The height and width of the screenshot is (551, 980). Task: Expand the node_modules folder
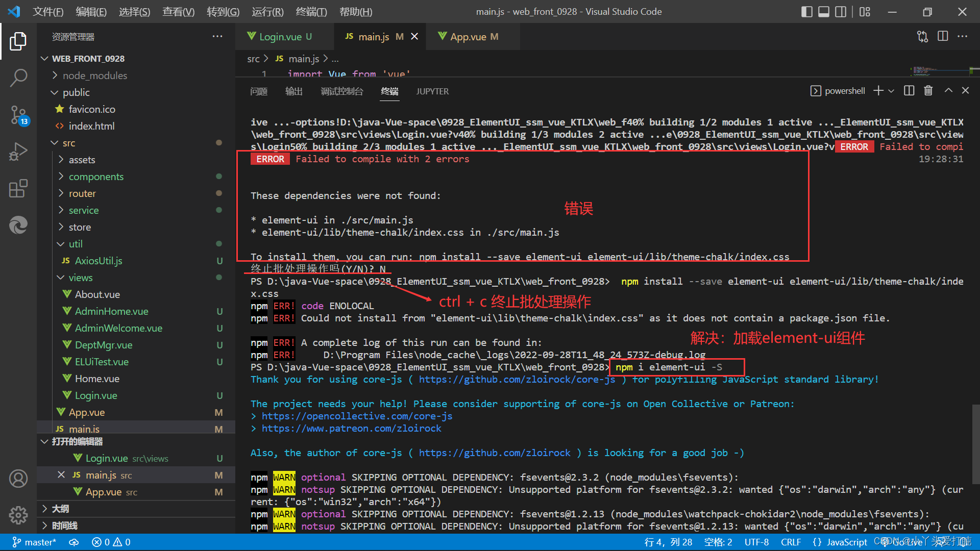click(136, 76)
